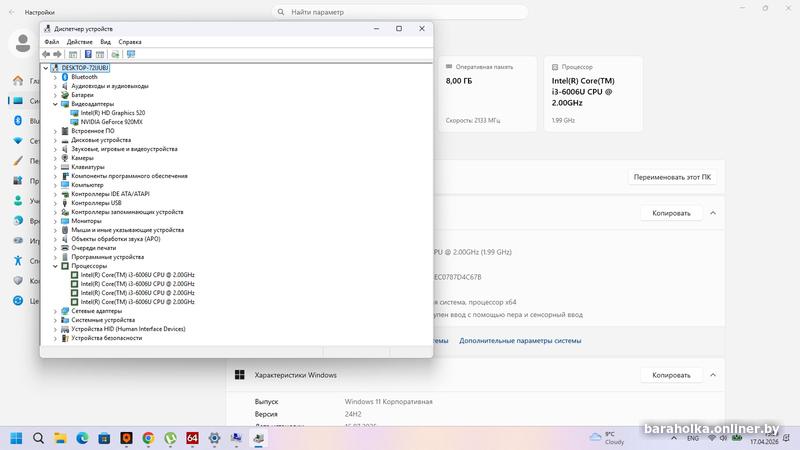
Task: Click the Device Manager title bar icon
Action: [47, 29]
